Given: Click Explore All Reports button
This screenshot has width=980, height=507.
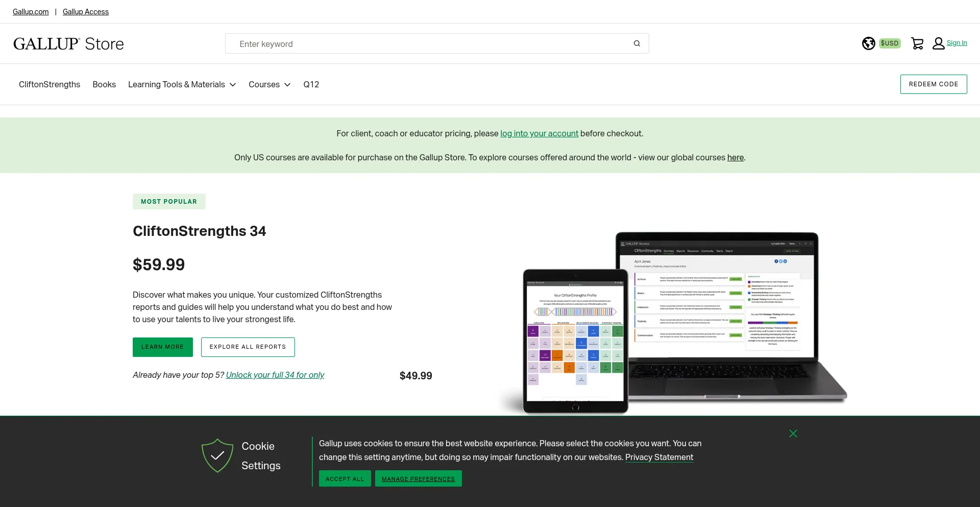Looking at the screenshot, I should [248, 347].
